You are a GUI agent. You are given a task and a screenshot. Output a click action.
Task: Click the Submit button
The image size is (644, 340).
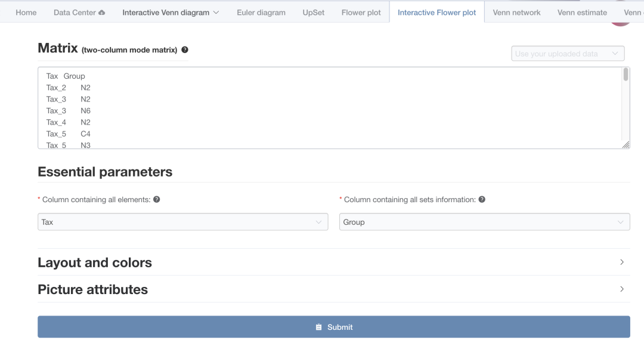tap(333, 327)
